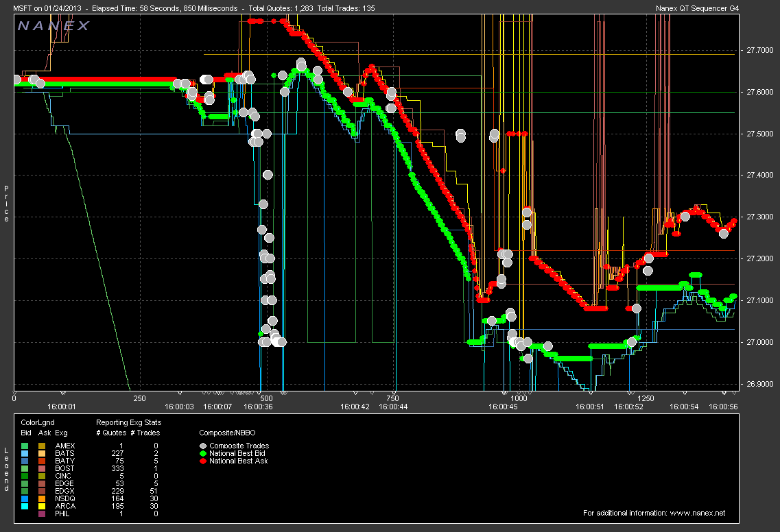
Task: Click the 'Nanex QT Sequencer G4' title
Action: point(698,8)
